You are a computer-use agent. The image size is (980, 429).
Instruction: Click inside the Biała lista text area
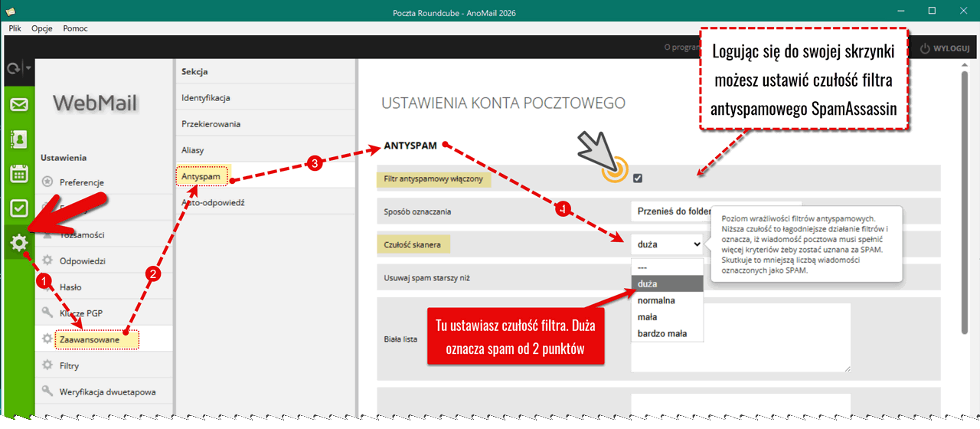[x=741, y=338]
